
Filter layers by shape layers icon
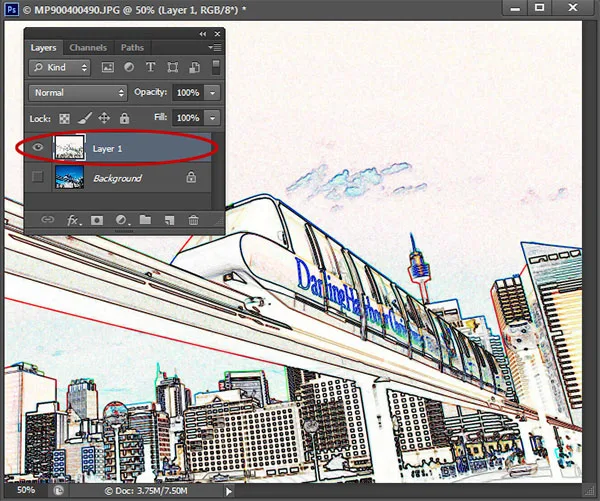173,68
